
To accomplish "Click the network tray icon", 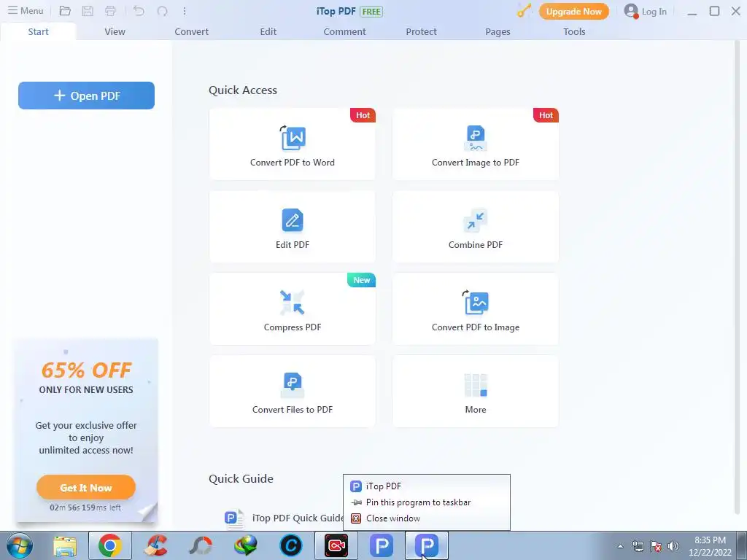I will pos(638,546).
